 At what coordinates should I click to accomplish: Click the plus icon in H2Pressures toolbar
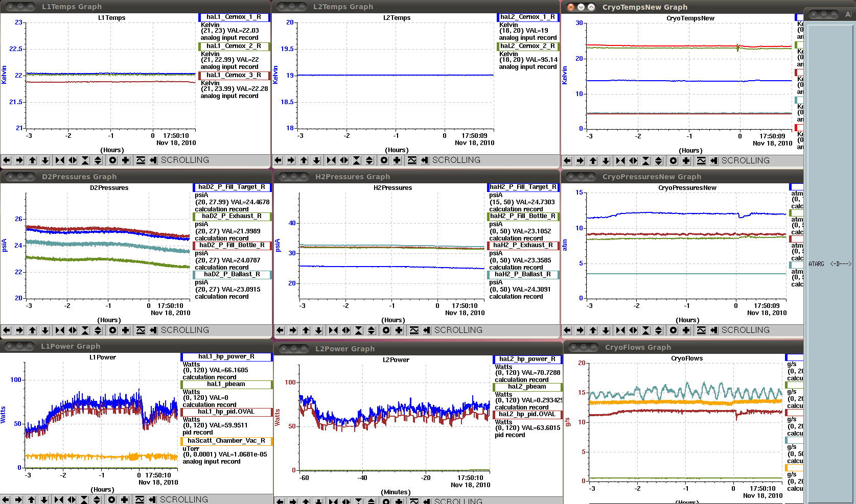[x=399, y=330]
